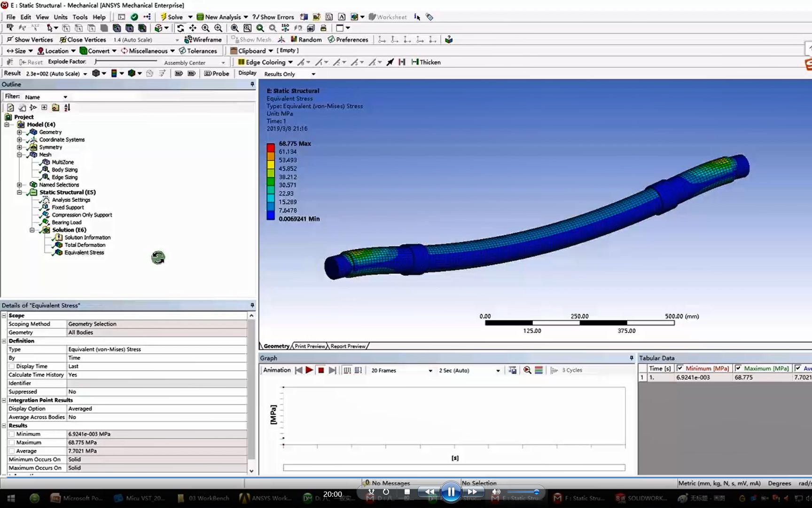The height and width of the screenshot is (508, 812).
Task: Click the video player rewind button
Action: [x=429, y=492]
